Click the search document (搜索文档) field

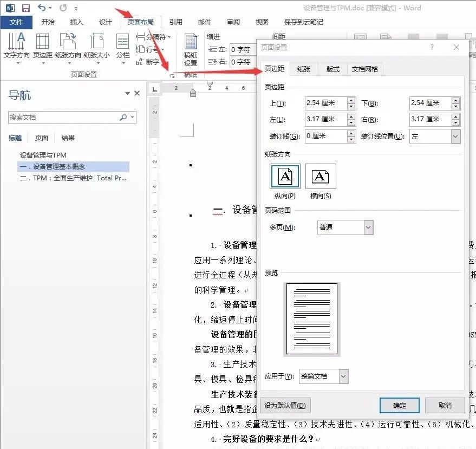pos(63,117)
